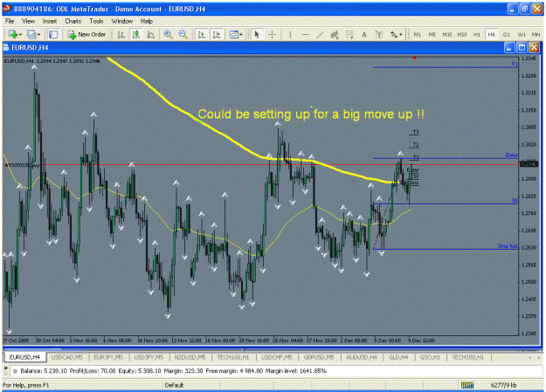Set timeframe to H4
Viewport: 546px width, 392px height.
(491, 34)
